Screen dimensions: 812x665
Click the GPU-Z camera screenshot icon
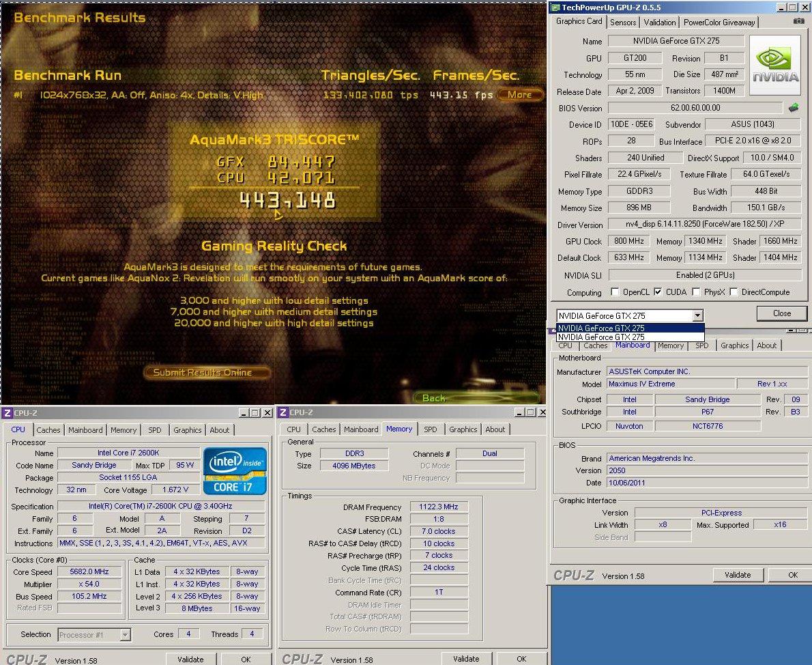tap(799, 21)
